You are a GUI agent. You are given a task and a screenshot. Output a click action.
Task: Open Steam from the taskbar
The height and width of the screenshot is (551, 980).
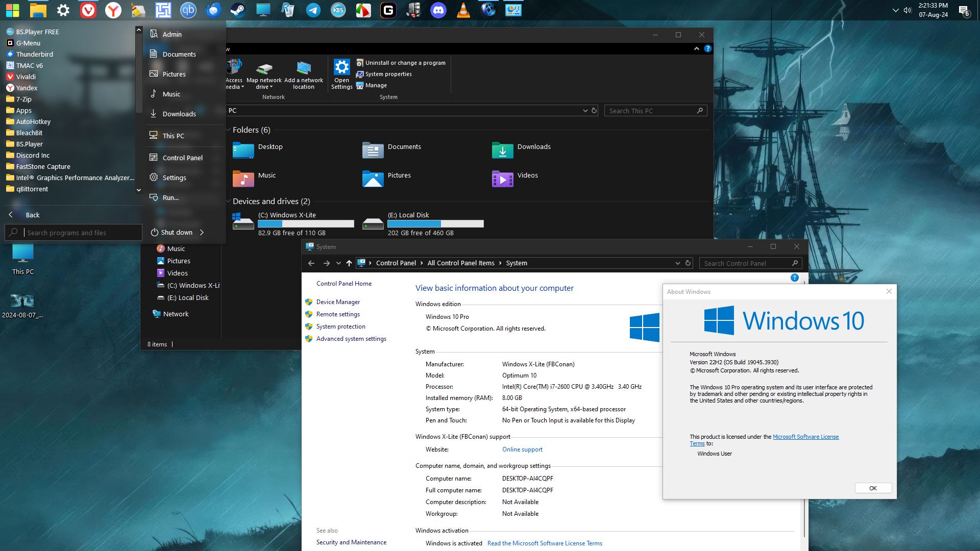pyautogui.click(x=238, y=10)
